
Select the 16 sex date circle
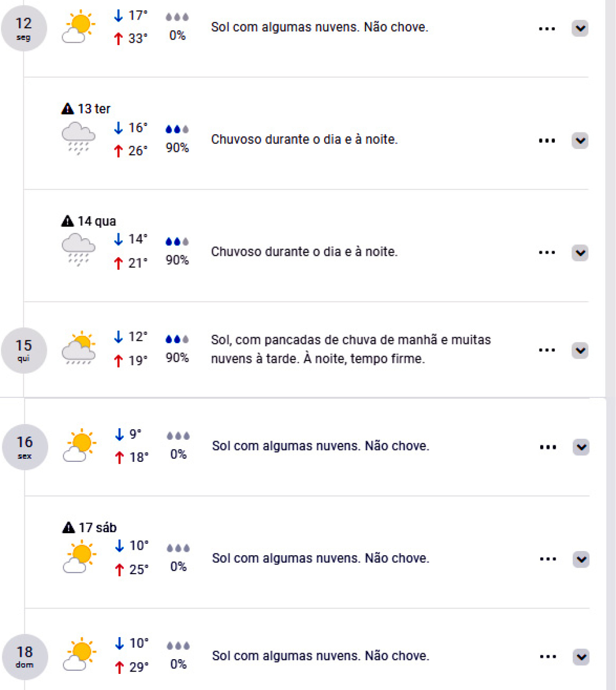pyautogui.click(x=25, y=447)
